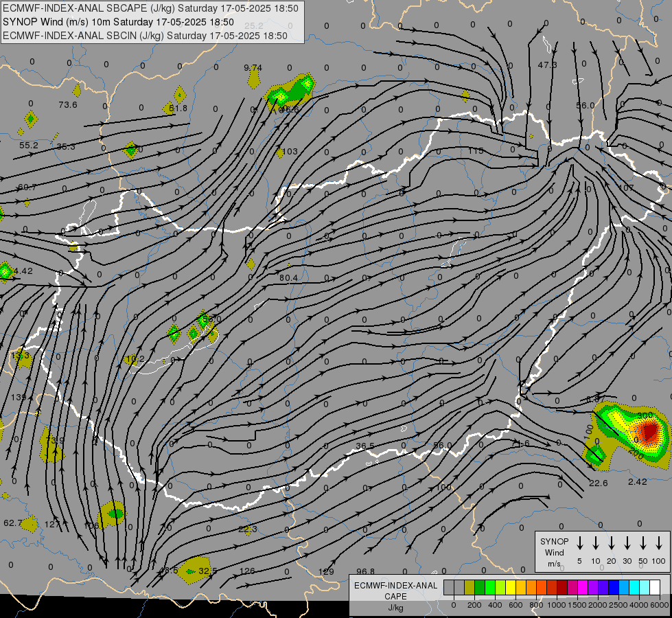Click the 100 m/s wind legend arrow

click(659, 542)
